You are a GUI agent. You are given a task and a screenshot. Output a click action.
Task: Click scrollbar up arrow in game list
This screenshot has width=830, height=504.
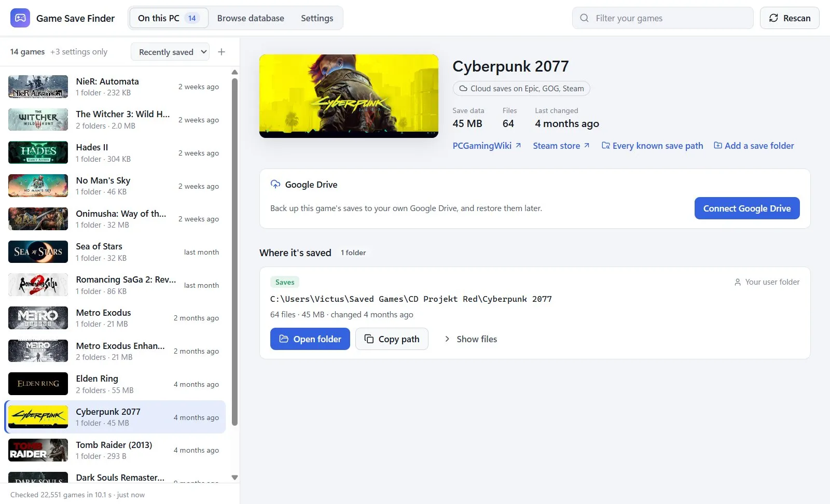234,73
